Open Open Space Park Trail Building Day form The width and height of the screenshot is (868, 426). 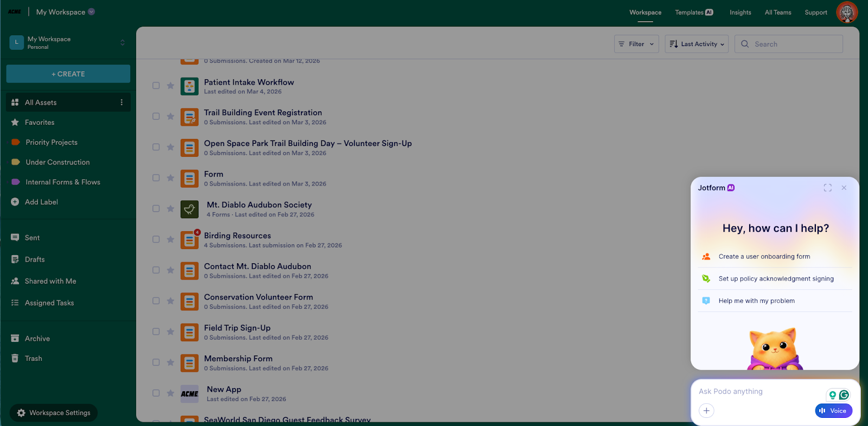[x=308, y=143]
